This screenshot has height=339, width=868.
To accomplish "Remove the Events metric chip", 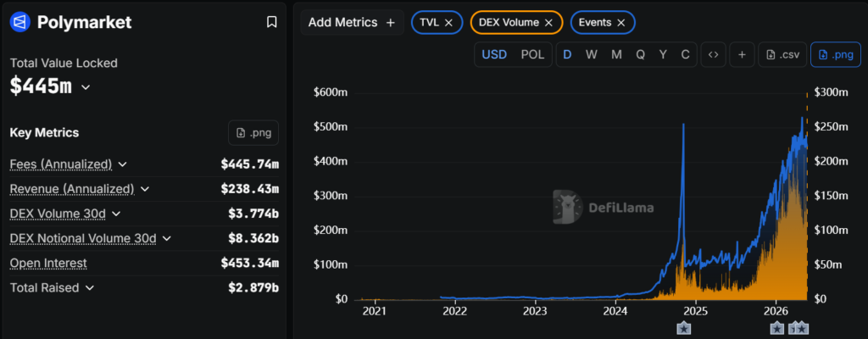I will (x=621, y=23).
